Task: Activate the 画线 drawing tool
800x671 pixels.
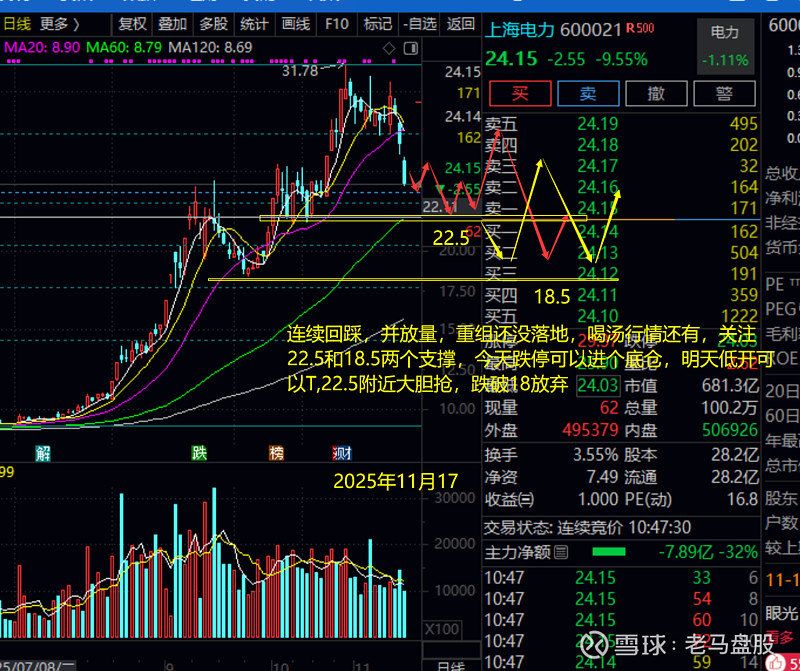Action: point(295,24)
